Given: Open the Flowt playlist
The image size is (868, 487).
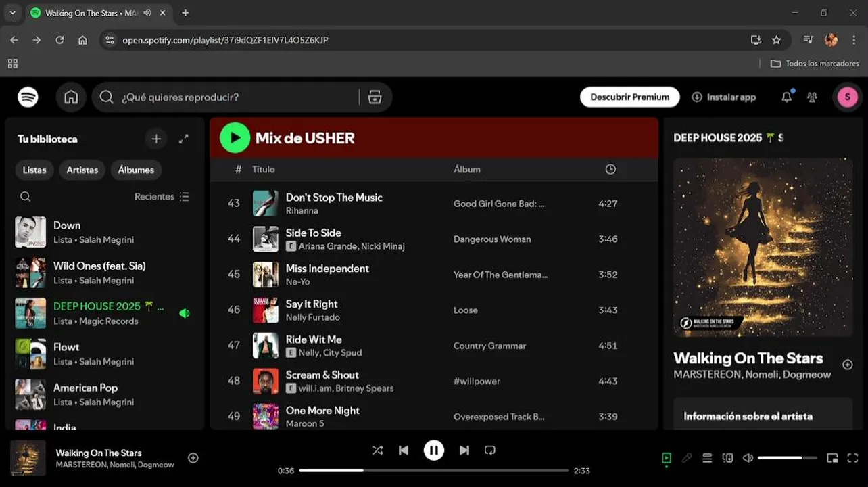Looking at the screenshot, I should [103, 354].
